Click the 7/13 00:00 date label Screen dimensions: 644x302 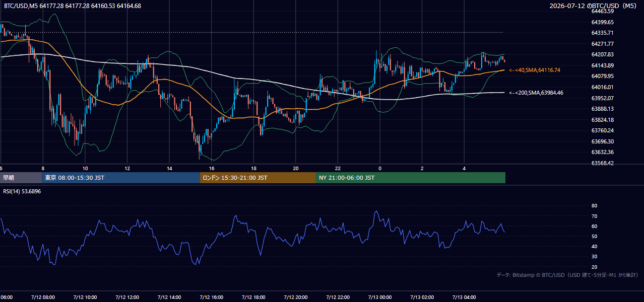click(x=379, y=297)
